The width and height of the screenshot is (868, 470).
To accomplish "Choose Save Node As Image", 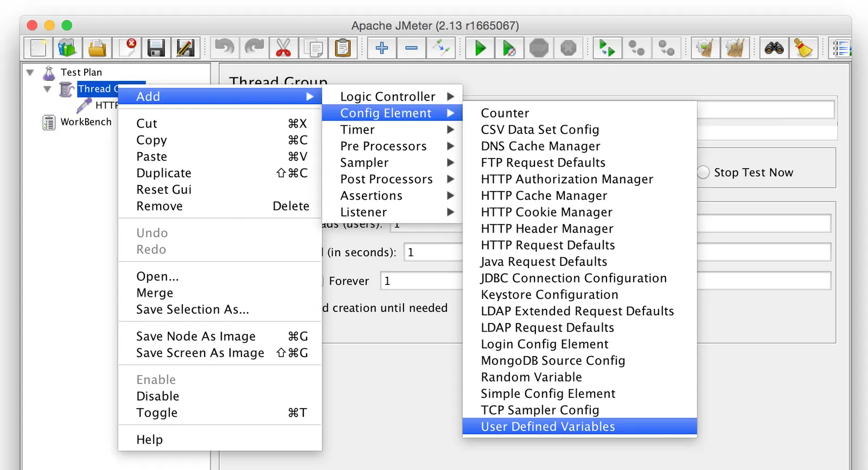I will coord(220,336).
